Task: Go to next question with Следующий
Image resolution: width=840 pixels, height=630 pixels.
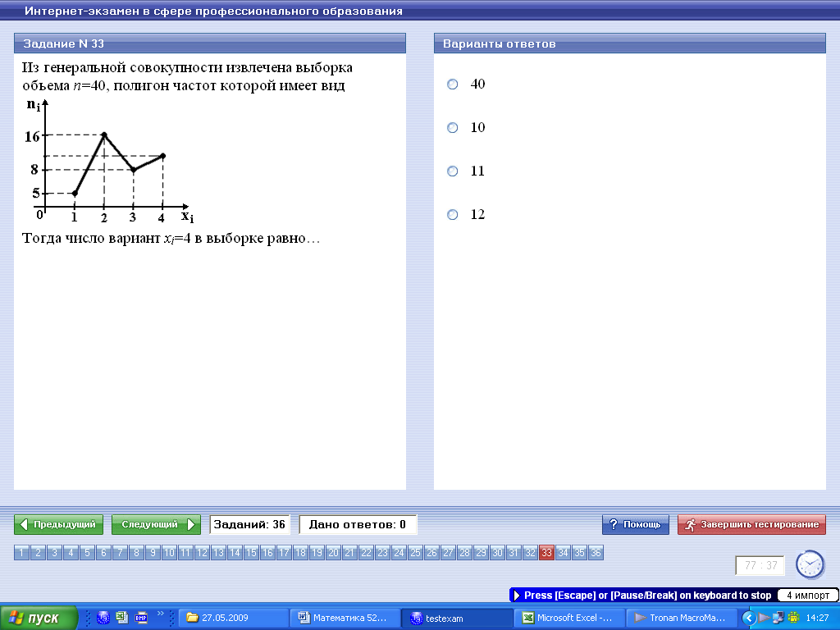Action: point(156,525)
